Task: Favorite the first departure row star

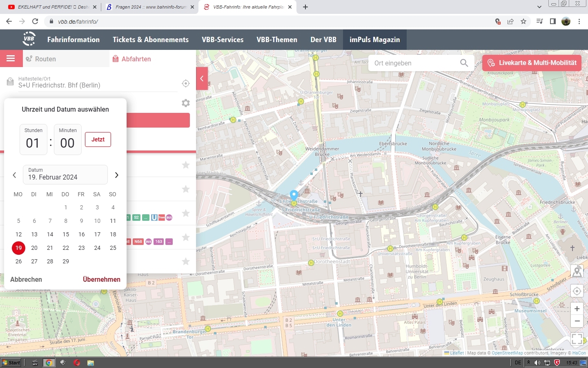Action: 186,165
